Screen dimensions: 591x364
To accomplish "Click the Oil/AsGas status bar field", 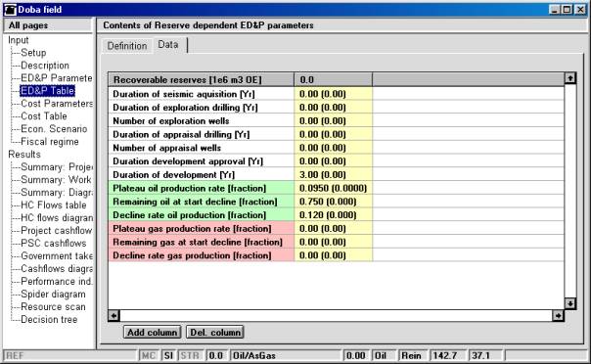I will tap(285, 356).
